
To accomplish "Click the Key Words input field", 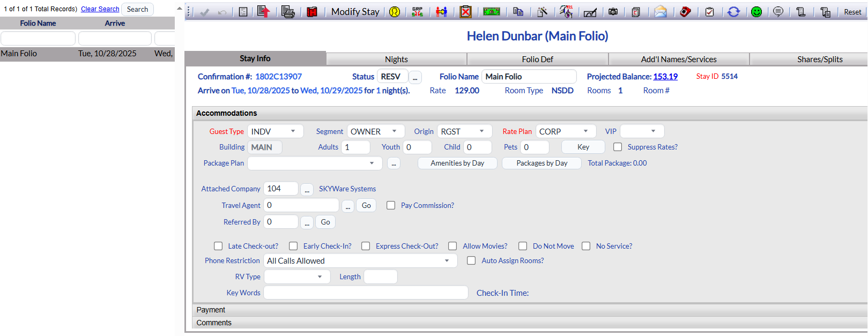I will pos(366,293).
